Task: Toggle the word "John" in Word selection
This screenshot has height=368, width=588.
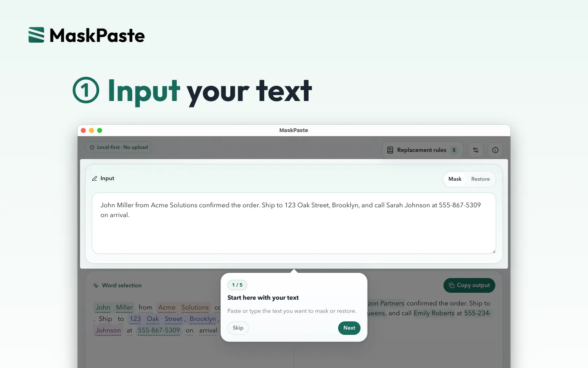Action: coord(103,307)
